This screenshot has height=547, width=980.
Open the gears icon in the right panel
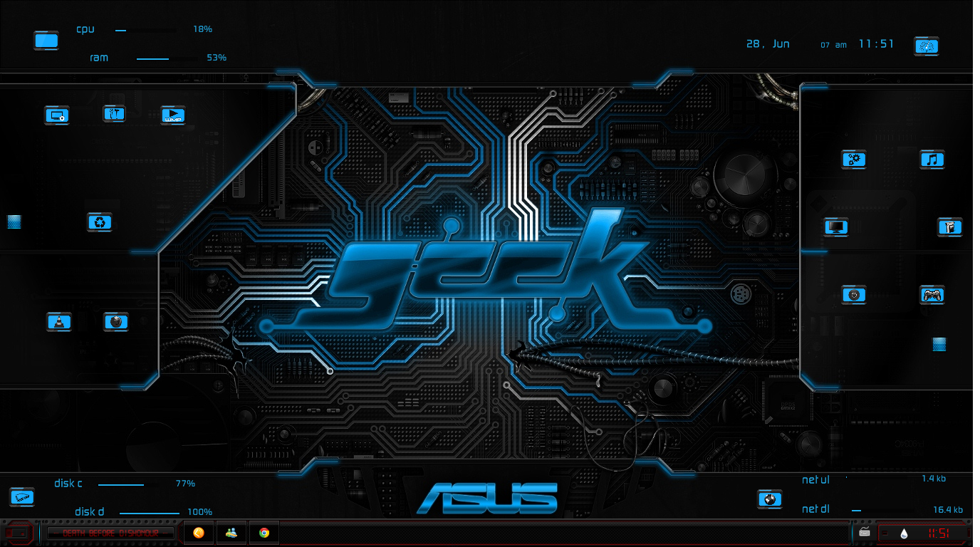click(x=853, y=160)
